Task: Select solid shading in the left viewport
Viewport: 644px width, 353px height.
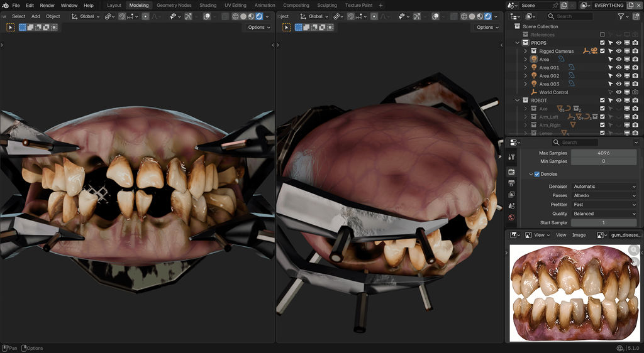Action: point(243,16)
